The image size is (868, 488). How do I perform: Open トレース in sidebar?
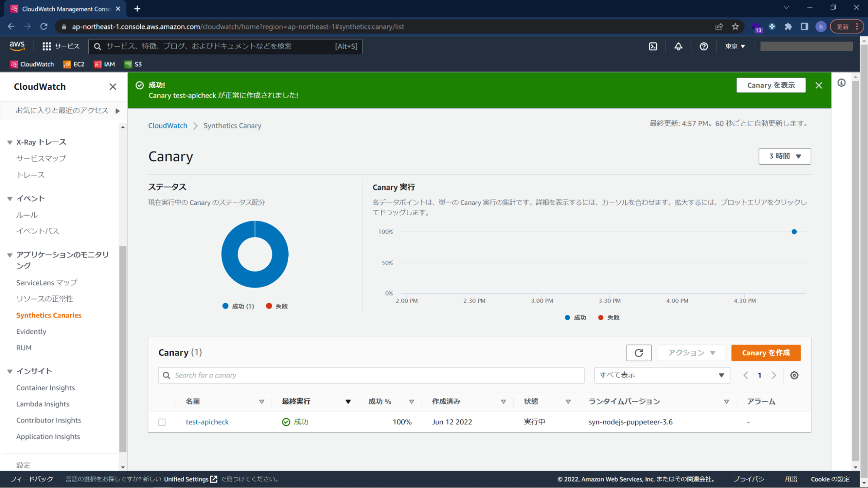coord(30,175)
